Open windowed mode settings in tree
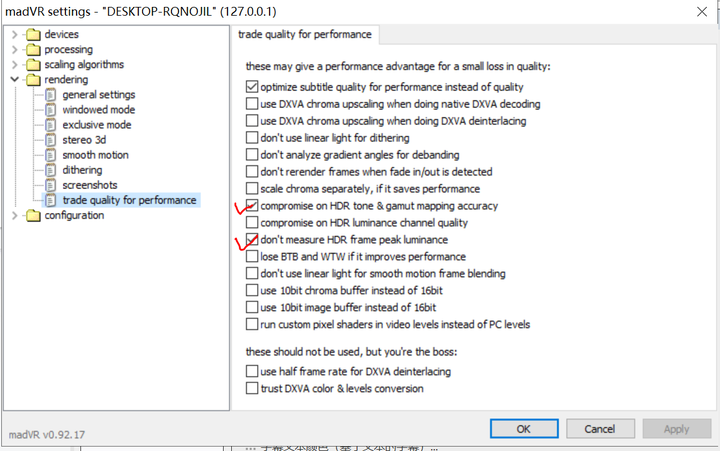720x451 pixels. 98,110
